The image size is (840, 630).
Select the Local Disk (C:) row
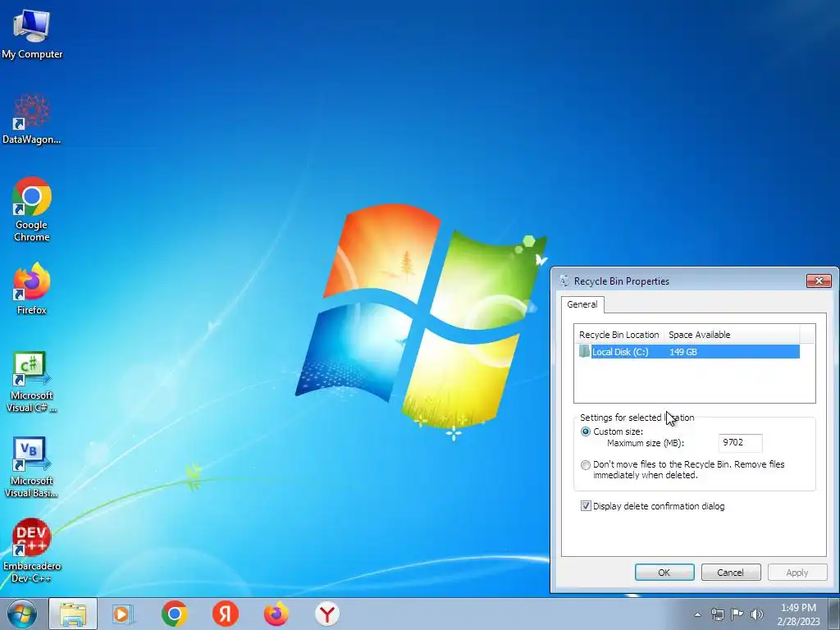(689, 352)
